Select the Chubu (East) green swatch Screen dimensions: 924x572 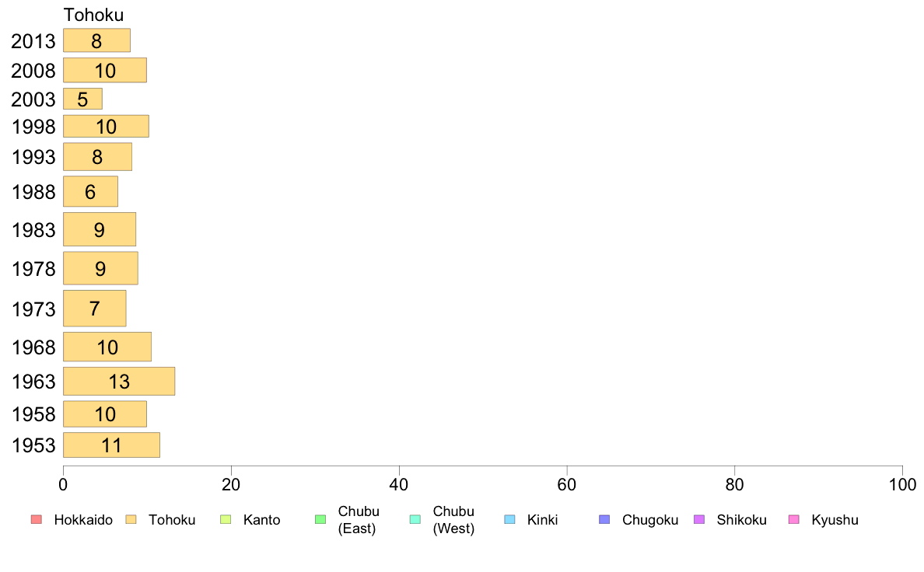click(320, 520)
